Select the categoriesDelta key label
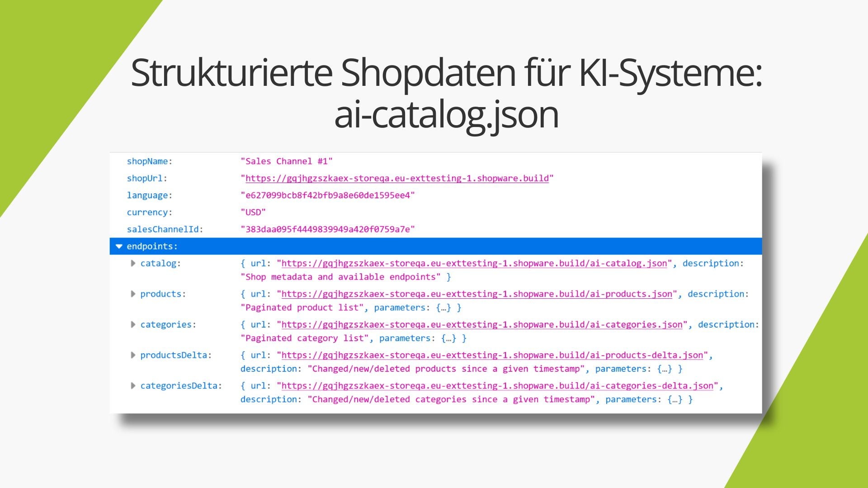 click(181, 386)
